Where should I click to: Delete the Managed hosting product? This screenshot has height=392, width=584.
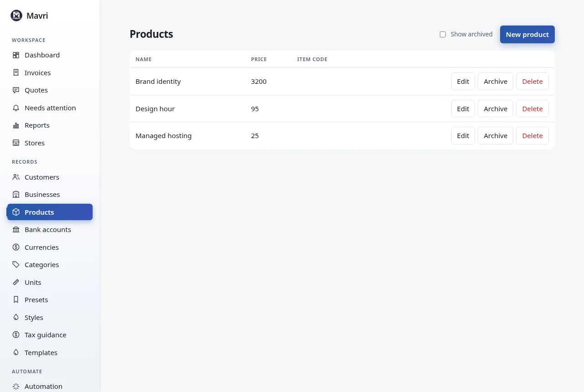[532, 136]
